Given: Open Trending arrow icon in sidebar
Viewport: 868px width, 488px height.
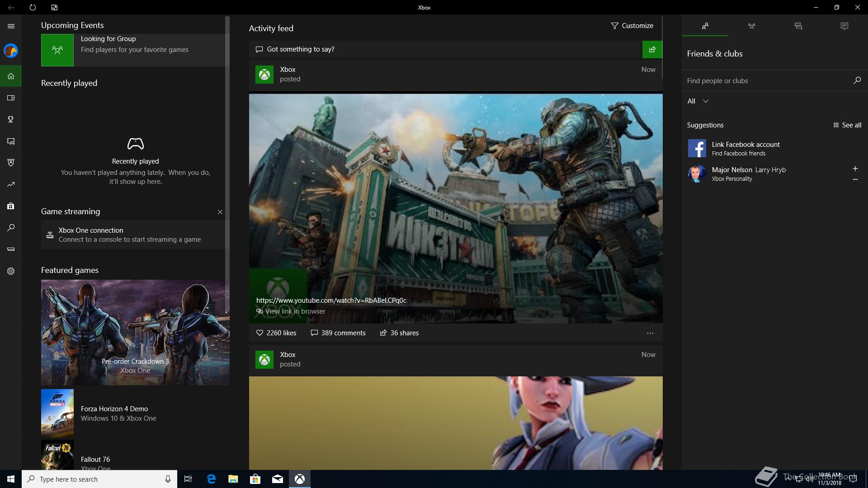Looking at the screenshot, I should coord(11,184).
